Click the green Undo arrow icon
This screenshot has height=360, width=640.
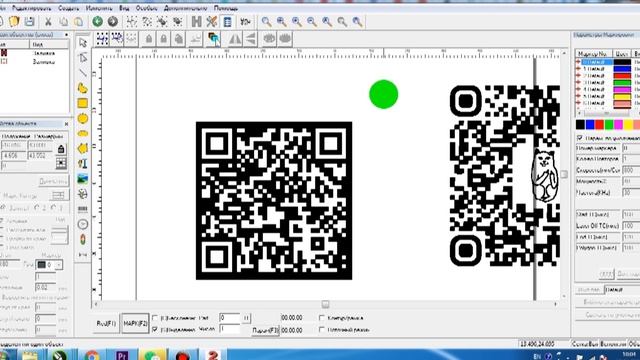click(x=97, y=22)
